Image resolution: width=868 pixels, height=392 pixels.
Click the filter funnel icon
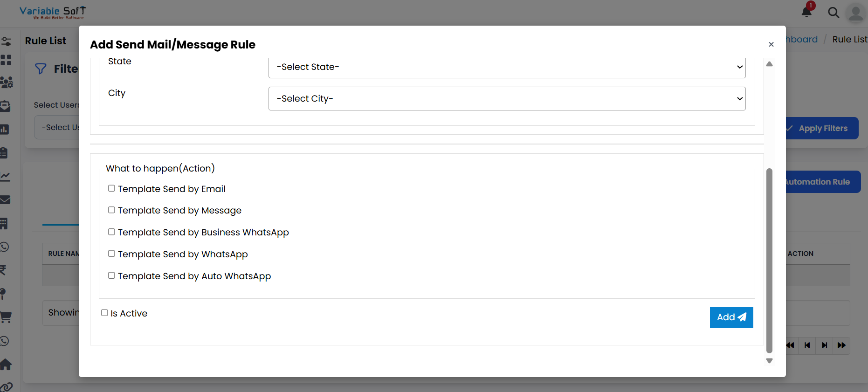[x=41, y=69]
